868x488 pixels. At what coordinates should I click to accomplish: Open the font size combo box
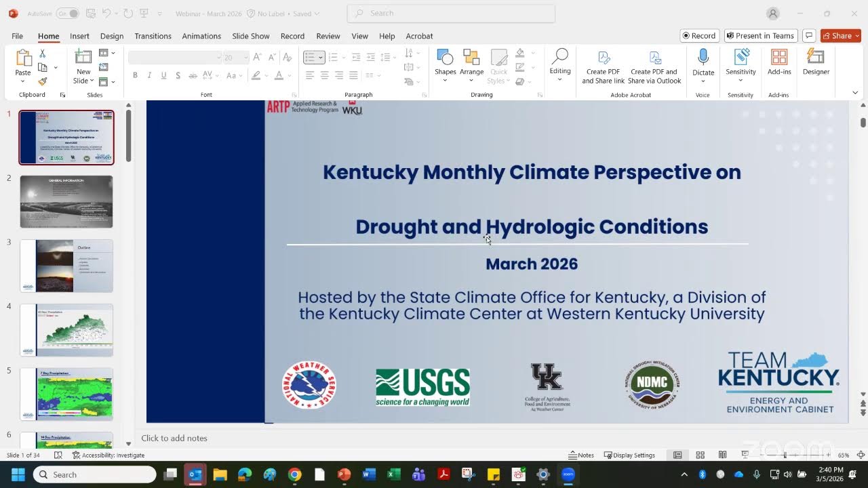235,58
